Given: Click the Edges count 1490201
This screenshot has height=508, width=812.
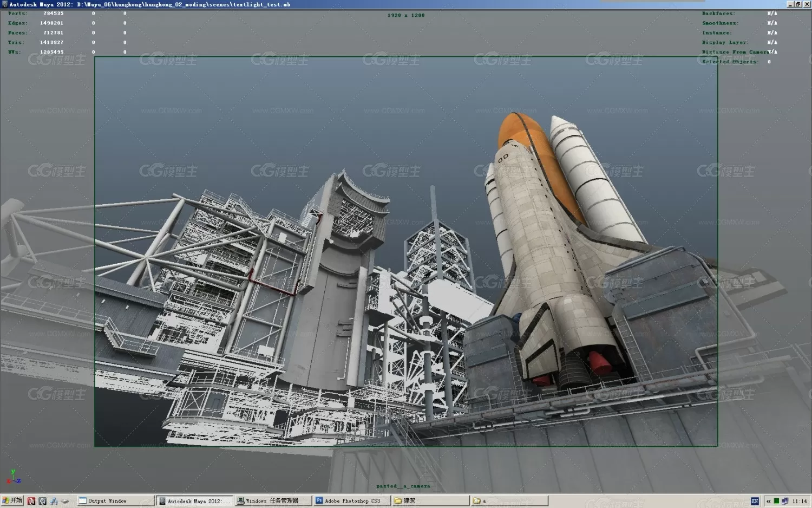Looking at the screenshot, I should (51, 23).
